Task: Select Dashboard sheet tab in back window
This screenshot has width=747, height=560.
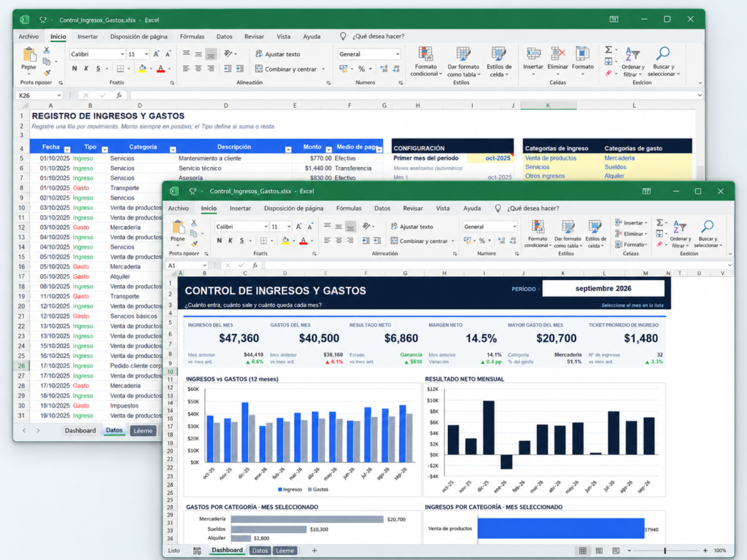Action: (x=80, y=430)
